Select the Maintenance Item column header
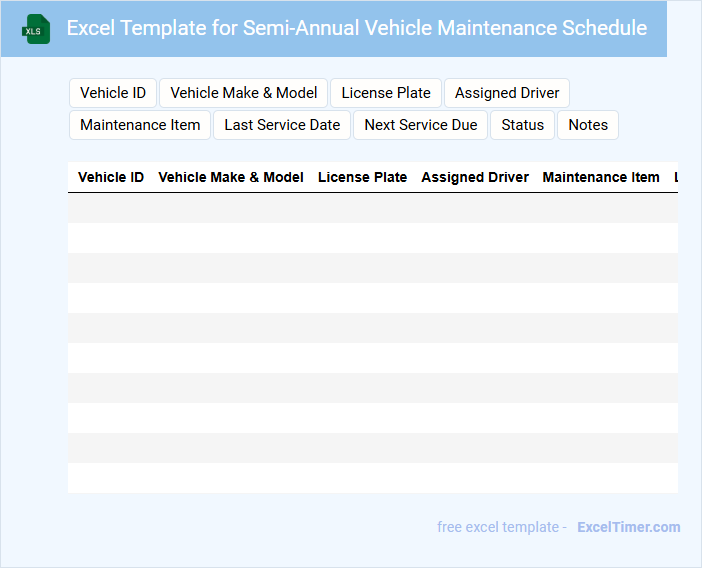The height and width of the screenshot is (568, 702). tap(601, 177)
